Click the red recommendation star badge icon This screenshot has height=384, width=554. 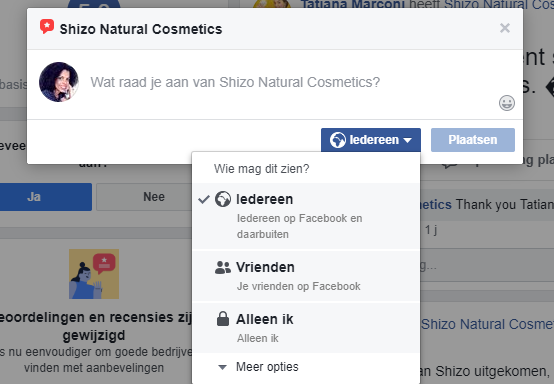click(47, 26)
